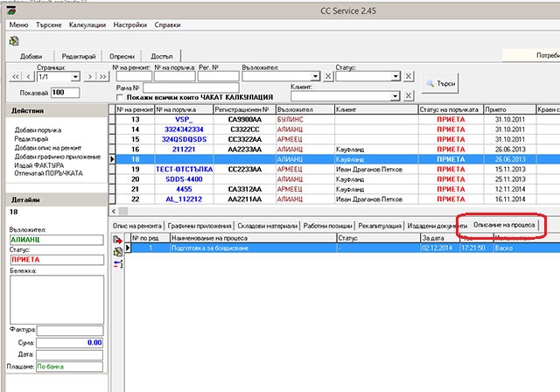Screen dimensions: 560x392
Task: Click Добави поръчка action link
Action: [38, 130]
